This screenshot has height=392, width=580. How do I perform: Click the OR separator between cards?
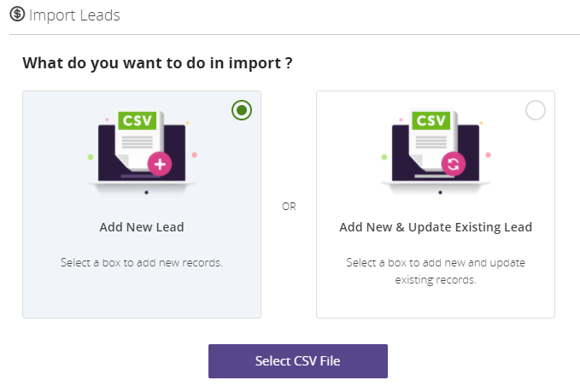point(289,207)
